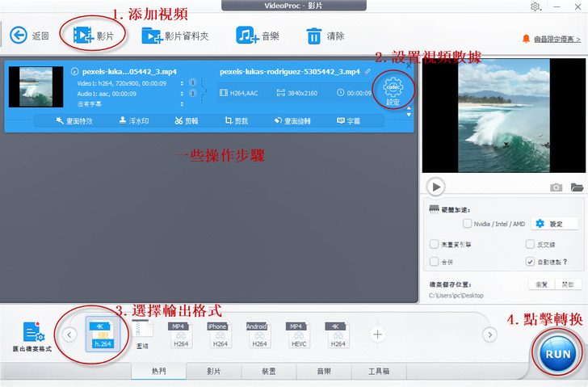Enable Nvidia / Intel / AMD hardware acceleration
The height and width of the screenshot is (387, 588).
tap(468, 224)
